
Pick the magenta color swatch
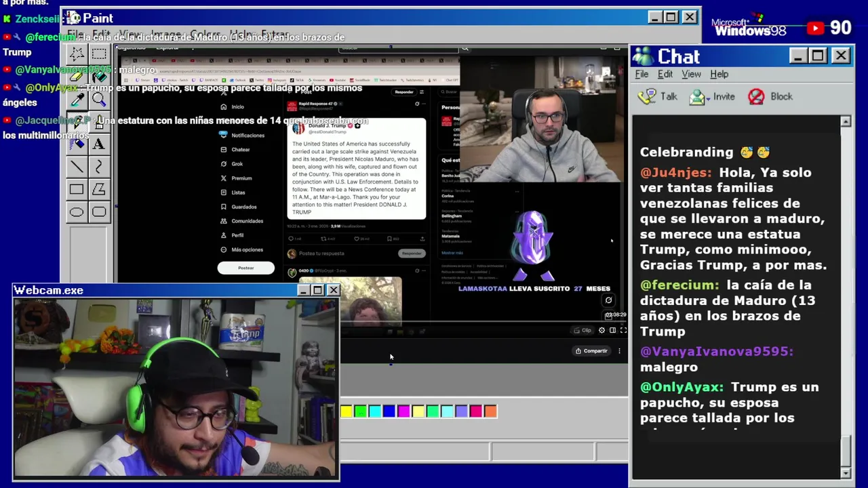click(403, 411)
